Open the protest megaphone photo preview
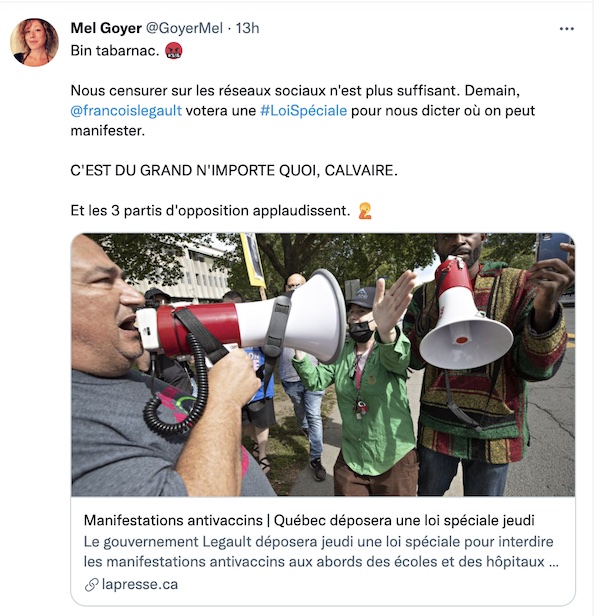Viewport: 600px width, 616px height. point(323,365)
